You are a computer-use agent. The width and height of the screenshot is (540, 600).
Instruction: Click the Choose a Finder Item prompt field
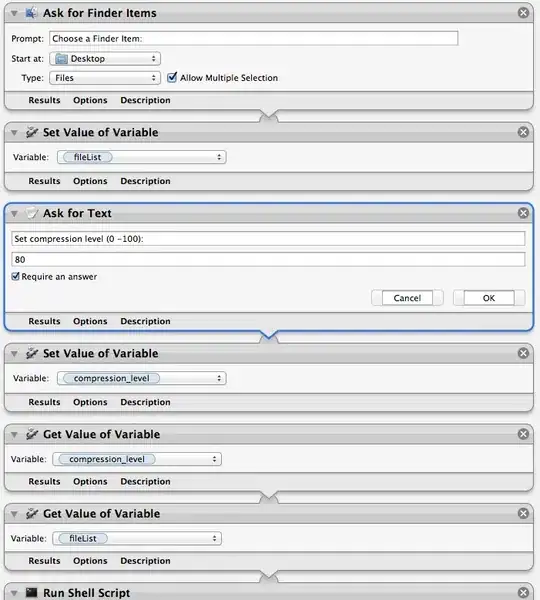click(253, 38)
